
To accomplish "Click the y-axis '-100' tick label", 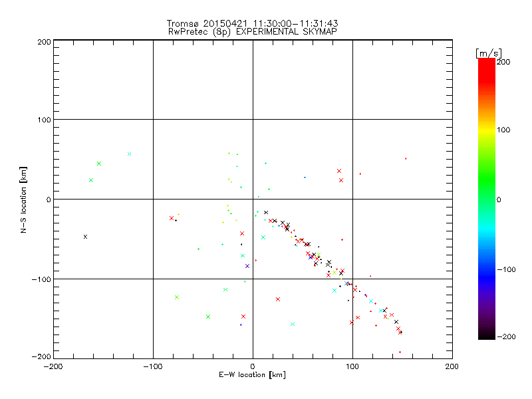I will click(41, 279).
